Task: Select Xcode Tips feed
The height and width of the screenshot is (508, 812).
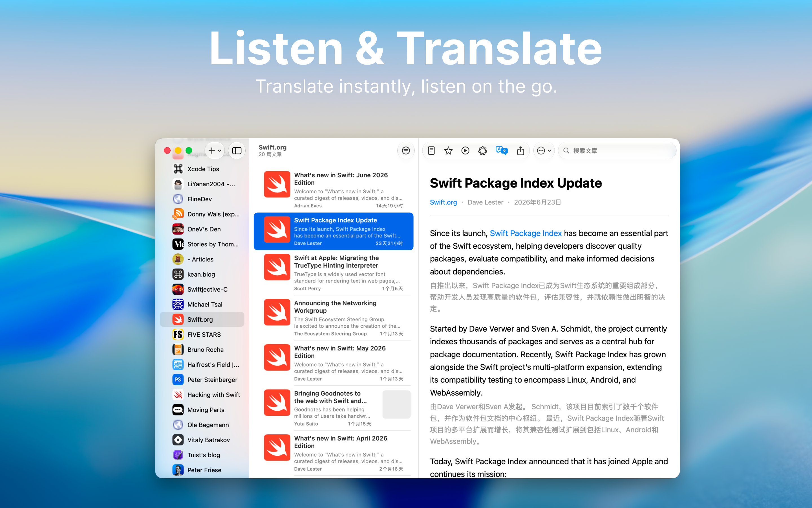Action: pos(202,169)
